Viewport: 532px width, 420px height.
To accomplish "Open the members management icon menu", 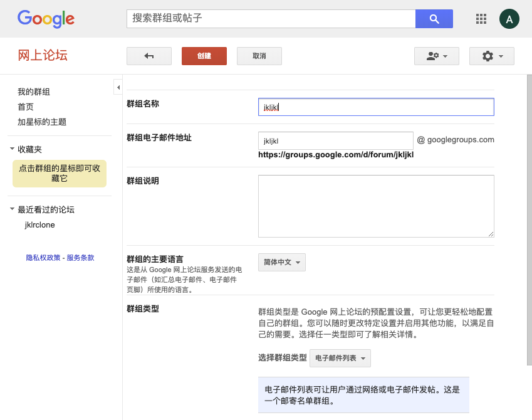I will [437, 56].
